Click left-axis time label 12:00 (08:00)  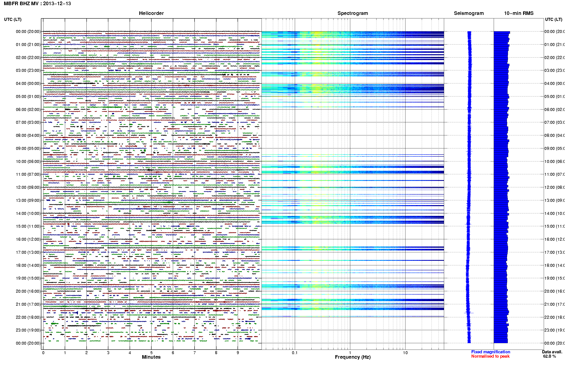(x=28, y=187)
